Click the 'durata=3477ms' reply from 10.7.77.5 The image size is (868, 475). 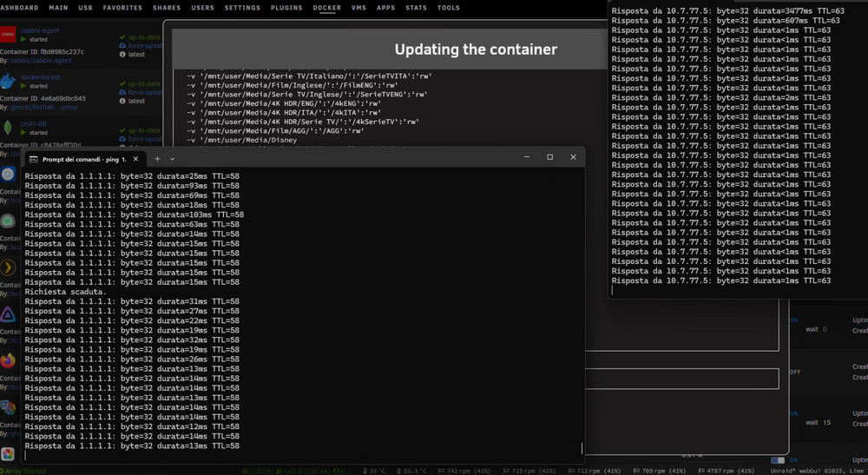click(x=728, y=11)
